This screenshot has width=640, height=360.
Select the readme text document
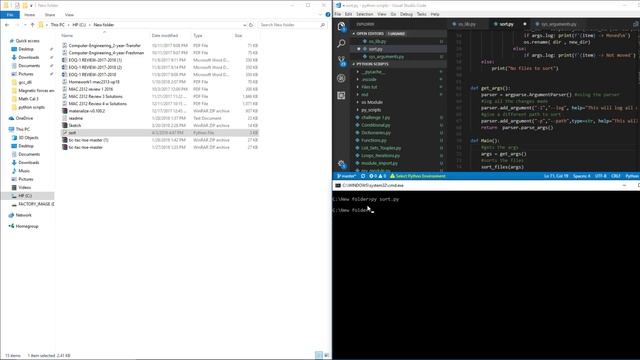[x=76, y=118]
